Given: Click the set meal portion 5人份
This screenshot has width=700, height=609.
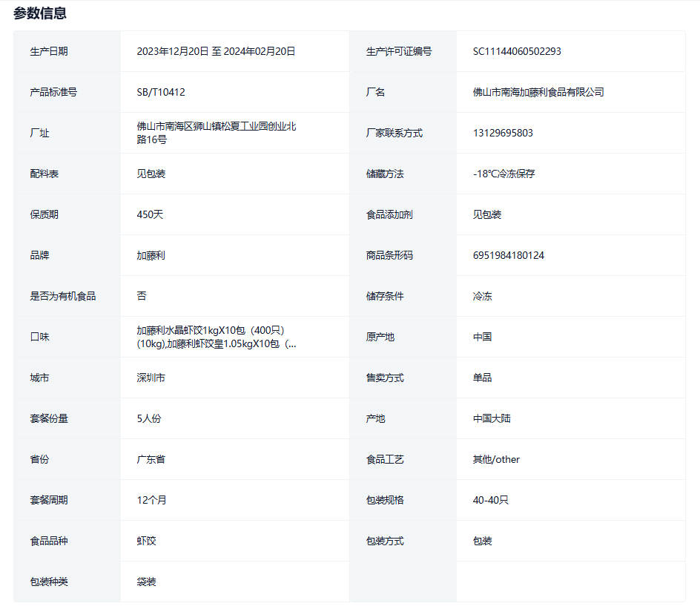Looking at the screenshot, I should (149, 418).
